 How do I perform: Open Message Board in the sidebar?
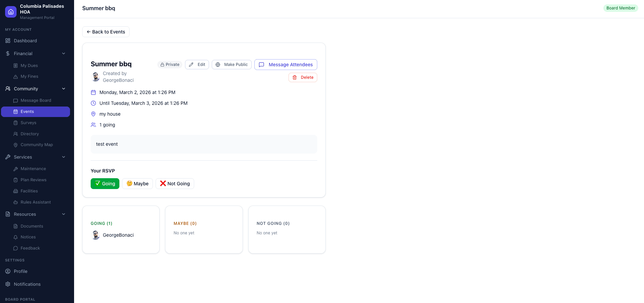click(x=36, y=100)
